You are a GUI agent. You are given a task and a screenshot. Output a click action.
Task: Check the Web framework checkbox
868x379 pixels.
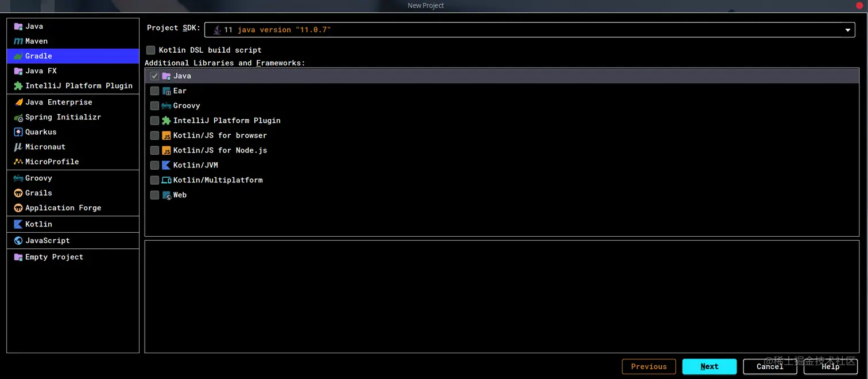point(154,195)
